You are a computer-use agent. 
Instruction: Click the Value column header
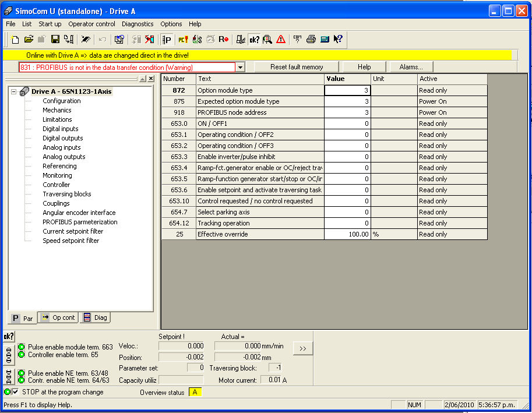click(x=347, y=79)
